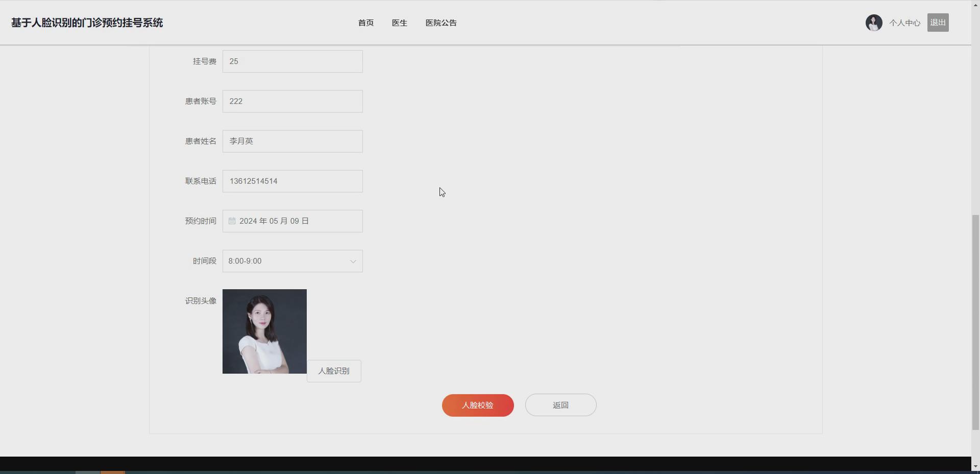980x474 pixels.
Task: Select the 首页 menu item
Action: 365,22
